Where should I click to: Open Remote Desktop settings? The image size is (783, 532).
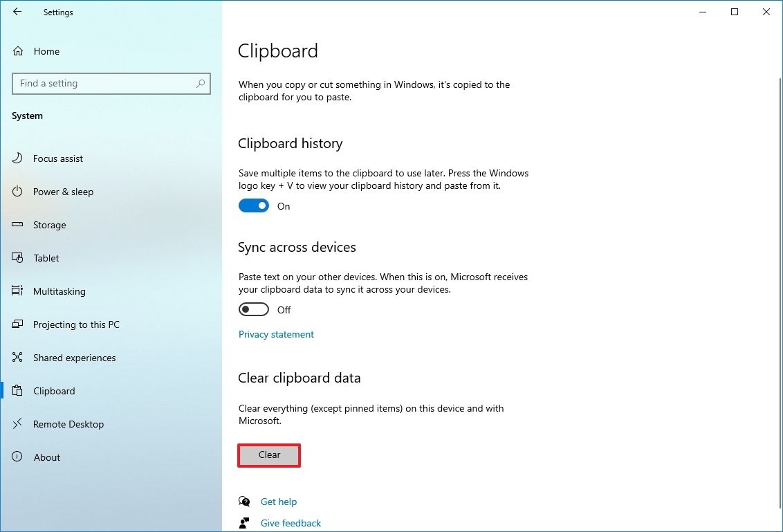pos(68,424)
